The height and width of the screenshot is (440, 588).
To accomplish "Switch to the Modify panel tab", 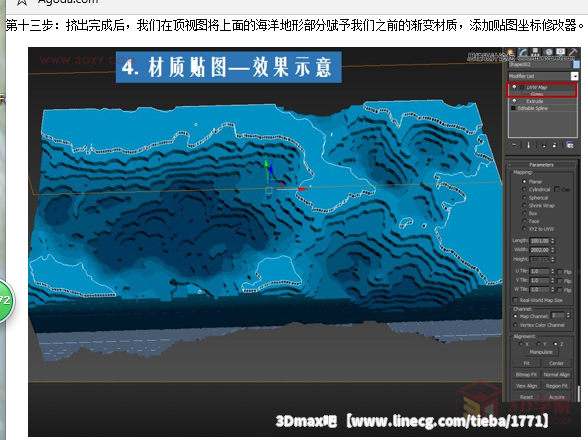I will click(523, 53).
